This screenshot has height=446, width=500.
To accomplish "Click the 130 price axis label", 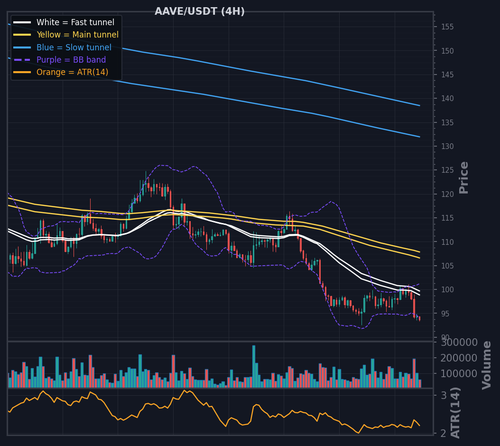I will pos(447,146).
